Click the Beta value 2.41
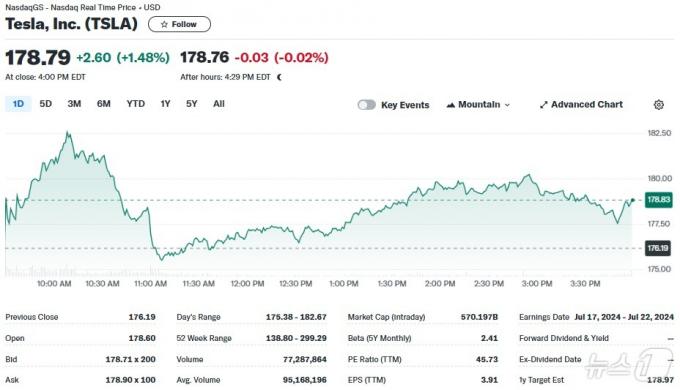 490,338
